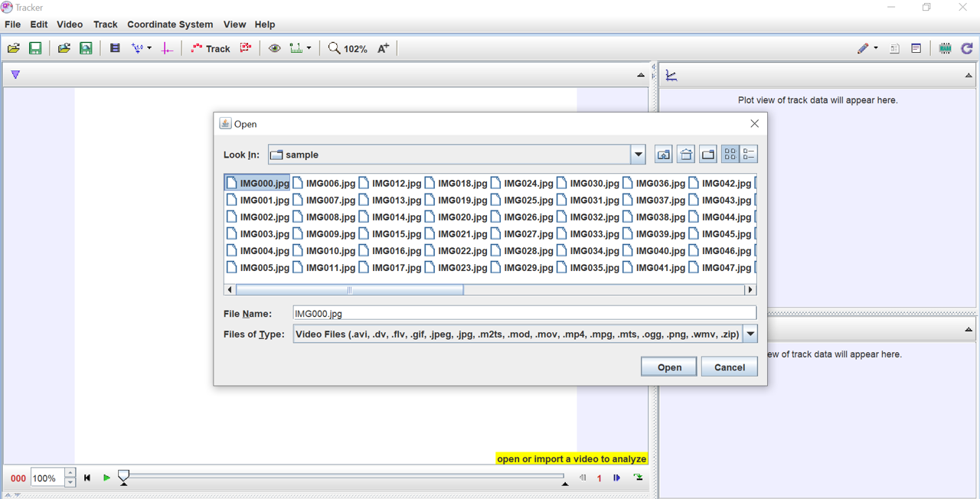The height and width of the screenshot is (499, 980).
Task: Open the Video menu
Action: (70, 24)
